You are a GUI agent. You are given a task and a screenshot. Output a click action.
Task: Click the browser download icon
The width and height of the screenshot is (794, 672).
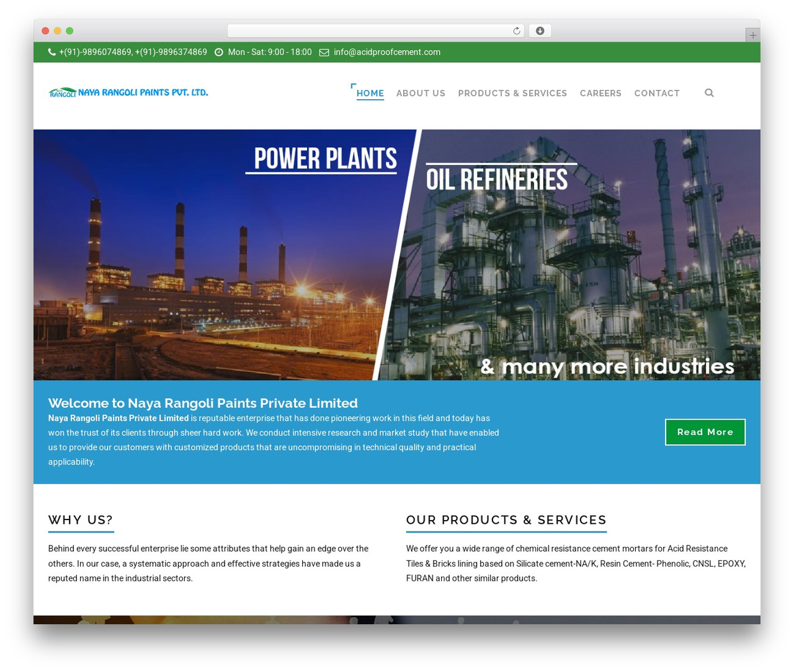coord(540,31)
